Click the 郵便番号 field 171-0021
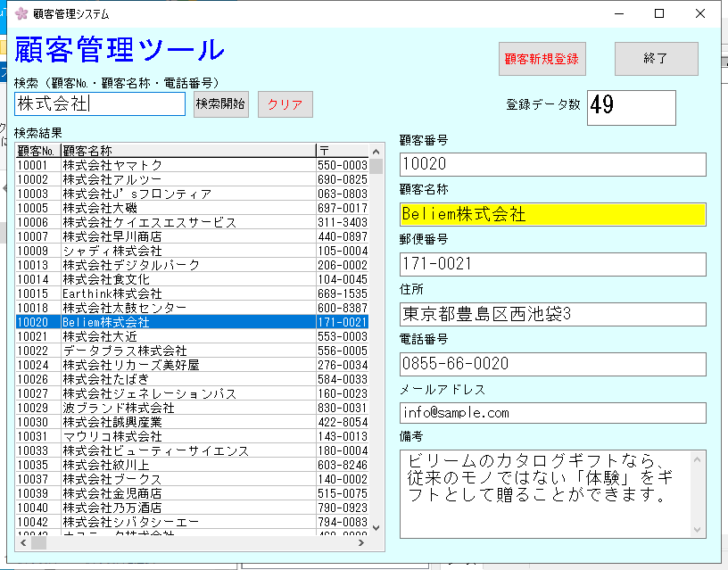The width and height of the screenshot is (728, 570). 552,264
